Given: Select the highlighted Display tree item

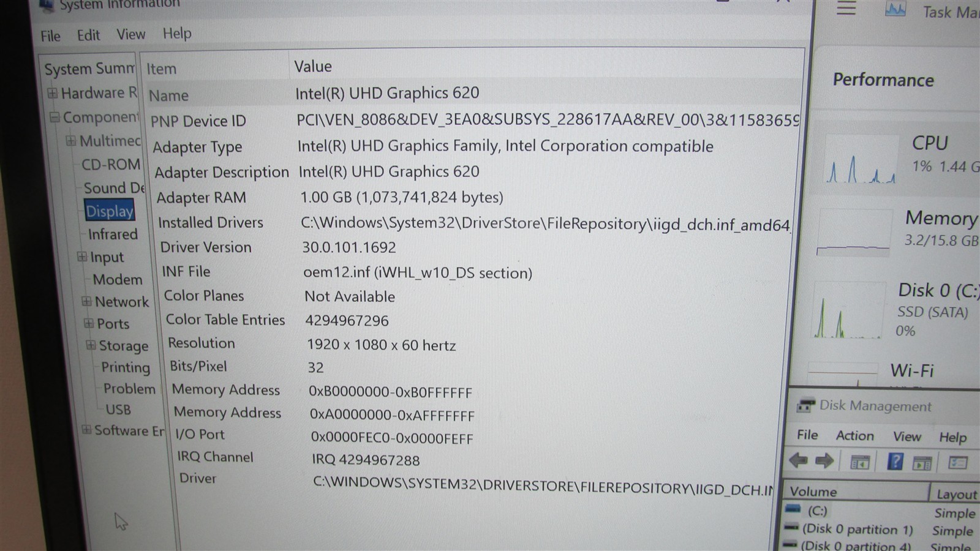Looking at the screenshot, I should (110, 211).
